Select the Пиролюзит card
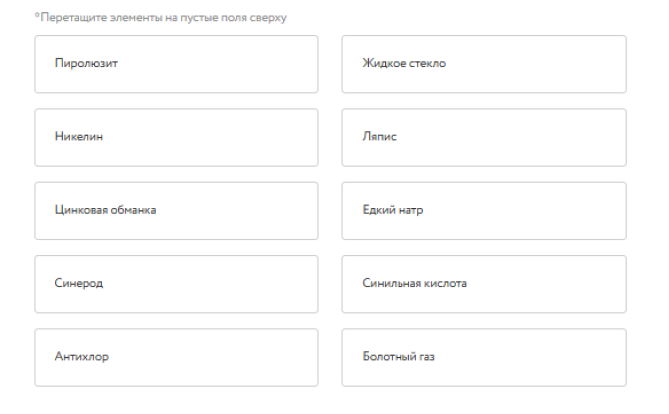The height and width of the screenshot is (414, 669). tap(176, 64)
